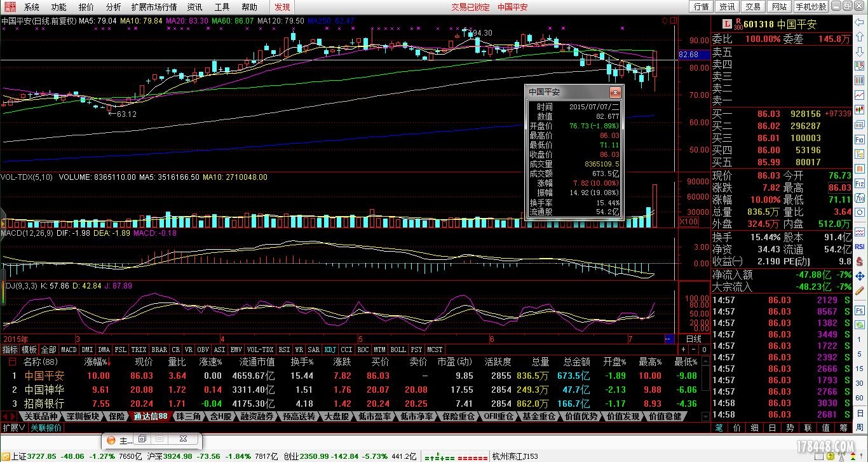
Task: Toggle the DMI indicator tab
Action: tap(87, 349)
